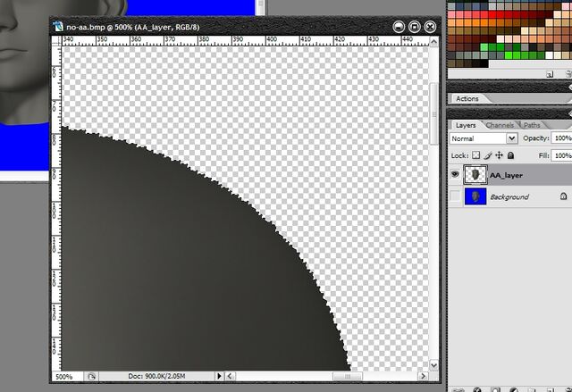Viewport: 572px width, 392px height.
Task: Select the Background layer name
Action: 509,196
